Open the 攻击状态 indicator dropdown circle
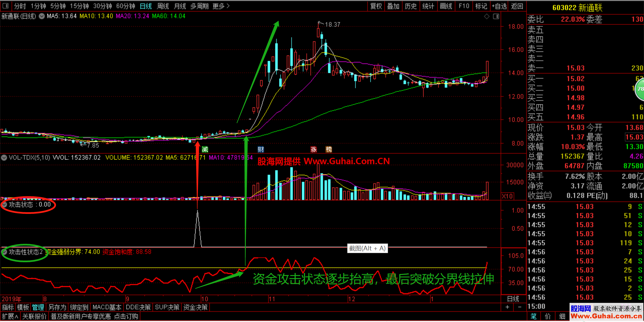The image size is (644, 322). (x=5, y=204)
